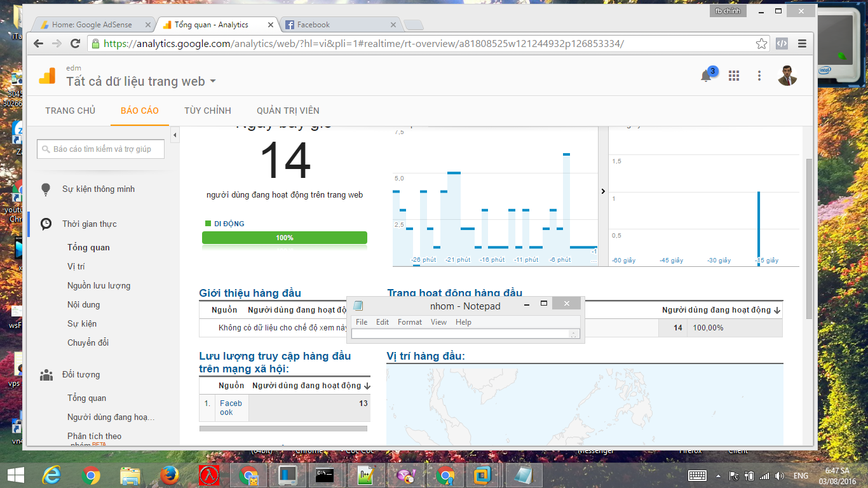Go forward in browser history
868x488 pixels.
(x=57, y=44)
